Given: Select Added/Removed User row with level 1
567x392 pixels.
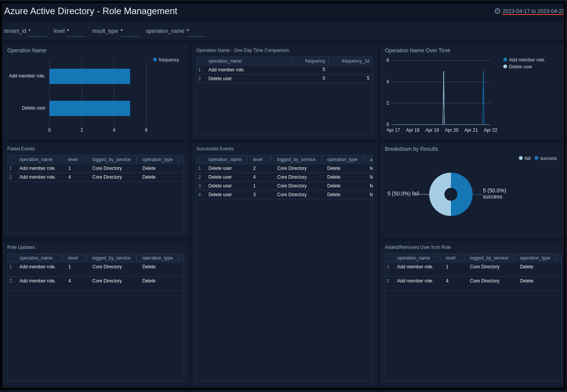Looking at the screenshot, I should (473, 269).
